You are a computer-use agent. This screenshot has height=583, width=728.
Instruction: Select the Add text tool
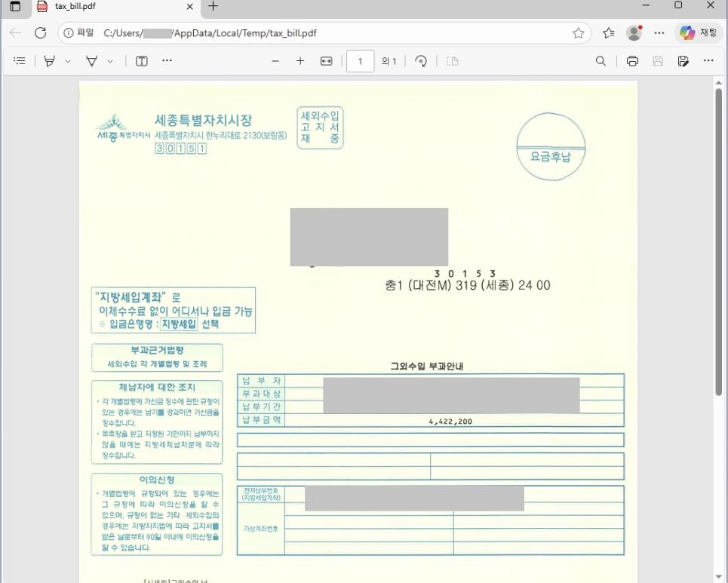(x=141, y=61)
